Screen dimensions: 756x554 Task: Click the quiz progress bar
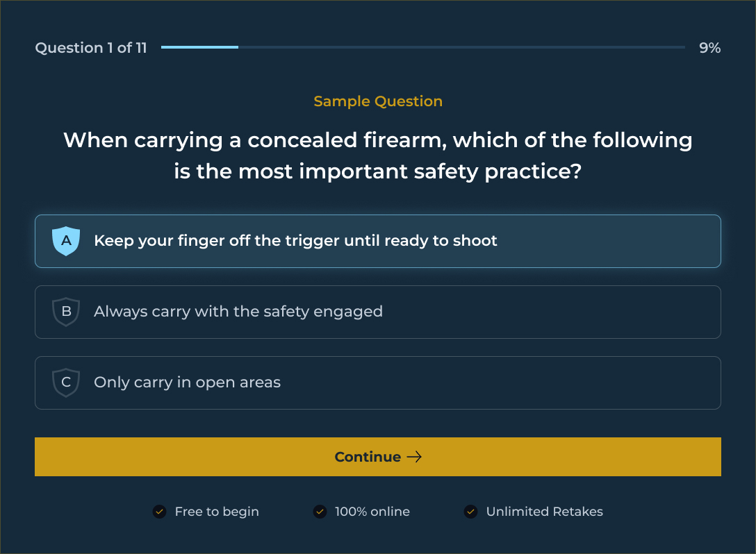click(x=423, y=47)
